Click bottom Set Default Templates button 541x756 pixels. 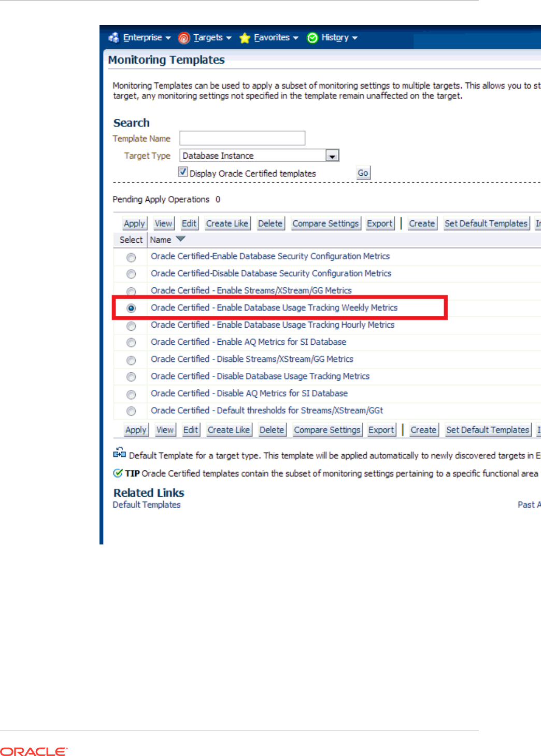488,430
